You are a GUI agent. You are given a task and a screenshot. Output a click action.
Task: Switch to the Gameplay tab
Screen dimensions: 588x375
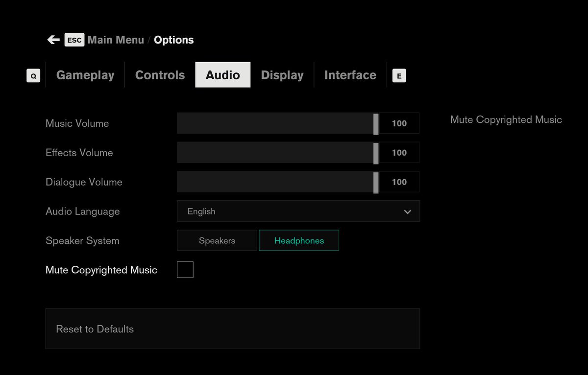click(x=85, y=75)
